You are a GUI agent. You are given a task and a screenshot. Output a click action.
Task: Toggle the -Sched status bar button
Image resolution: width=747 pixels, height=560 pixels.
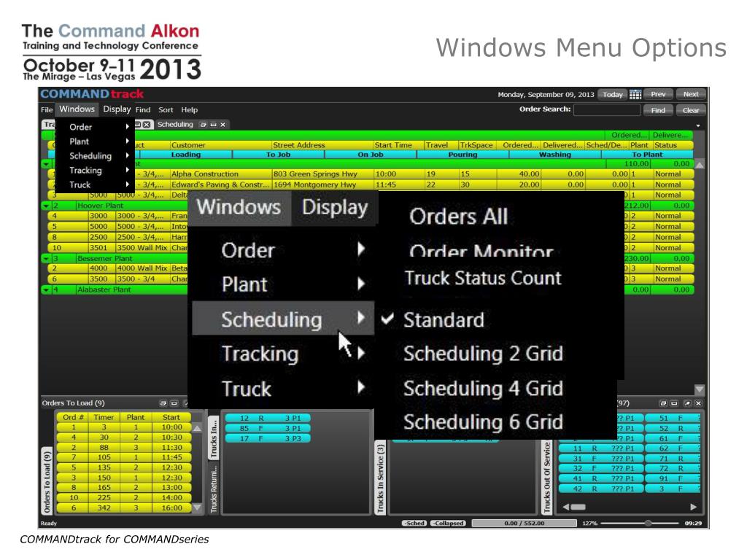point(414,523)
